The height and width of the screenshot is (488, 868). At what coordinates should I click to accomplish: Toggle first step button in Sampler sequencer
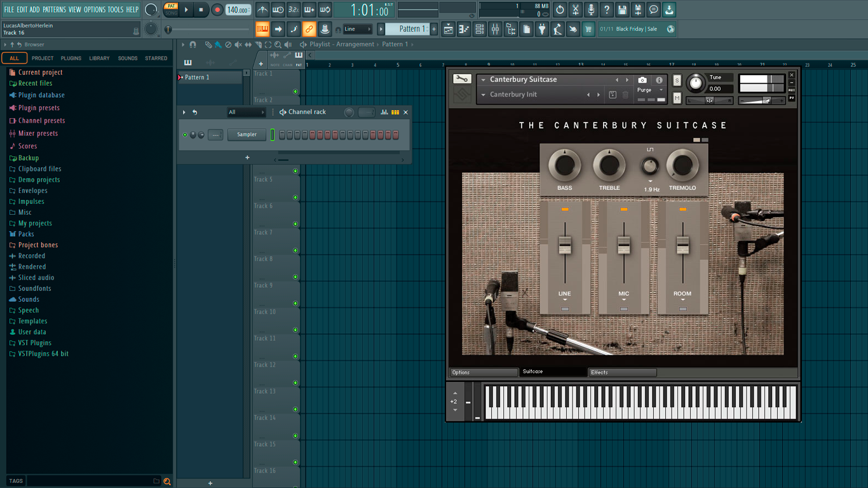click(x=282, y=135)
